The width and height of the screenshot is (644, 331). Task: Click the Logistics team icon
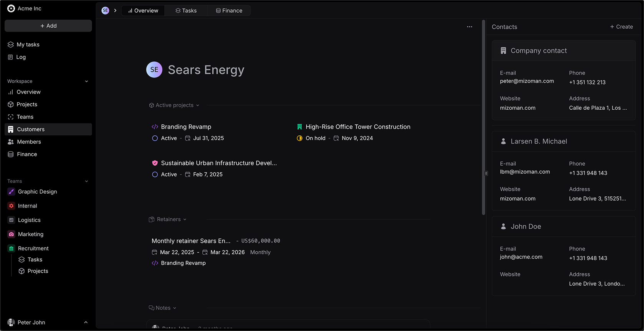12,220
